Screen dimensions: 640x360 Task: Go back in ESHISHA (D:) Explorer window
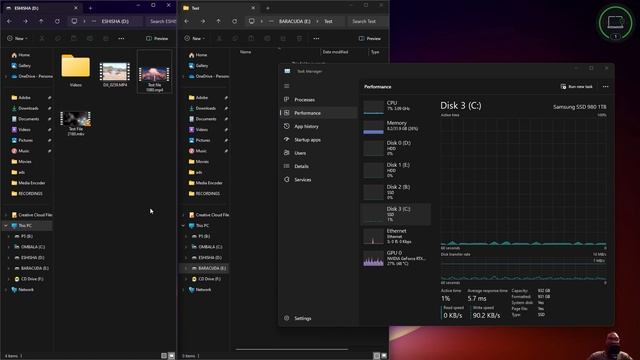pos(9,21)
